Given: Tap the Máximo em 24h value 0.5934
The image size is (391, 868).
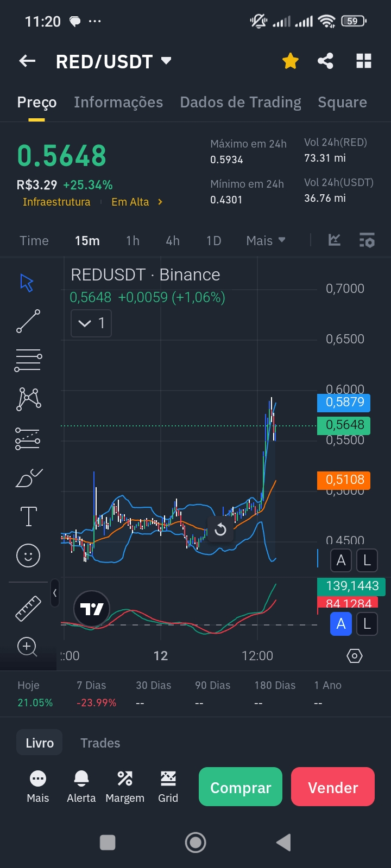Looking at the screenshot, I should tap(226, 159).
